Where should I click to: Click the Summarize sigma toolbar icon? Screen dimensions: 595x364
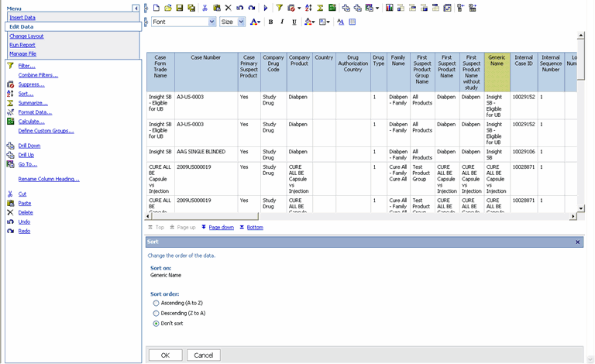(320, 8)
